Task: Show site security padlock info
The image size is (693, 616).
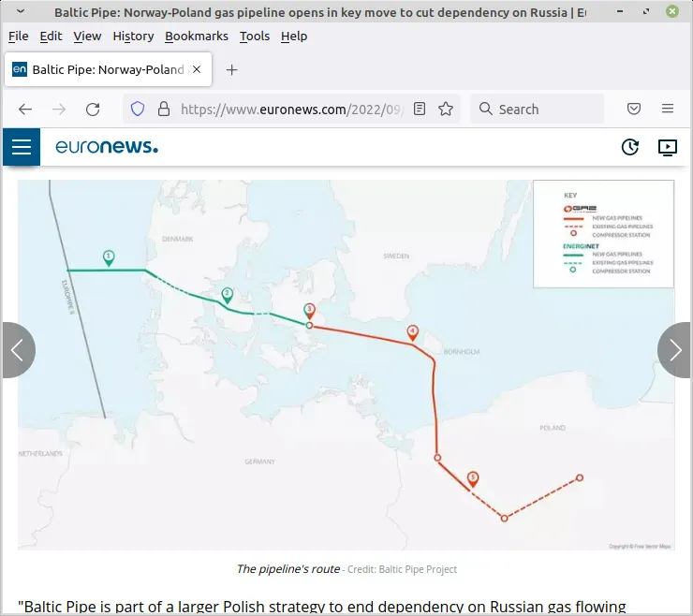Action: 164,109
